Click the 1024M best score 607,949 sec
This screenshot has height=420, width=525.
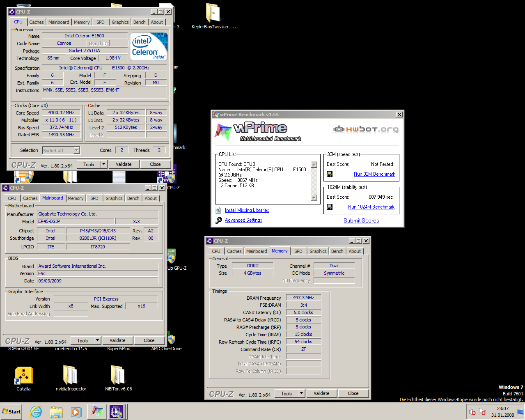(x=381, y=197)
